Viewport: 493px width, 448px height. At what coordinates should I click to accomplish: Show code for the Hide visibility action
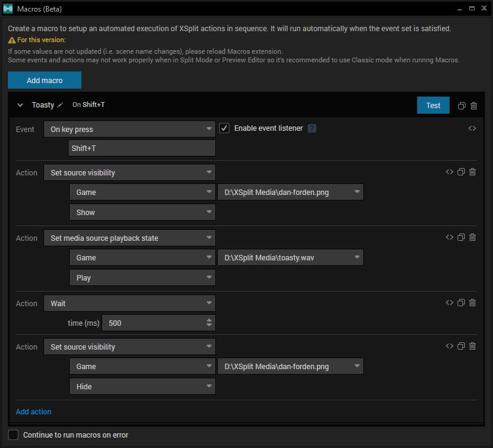tap(450, 346)
